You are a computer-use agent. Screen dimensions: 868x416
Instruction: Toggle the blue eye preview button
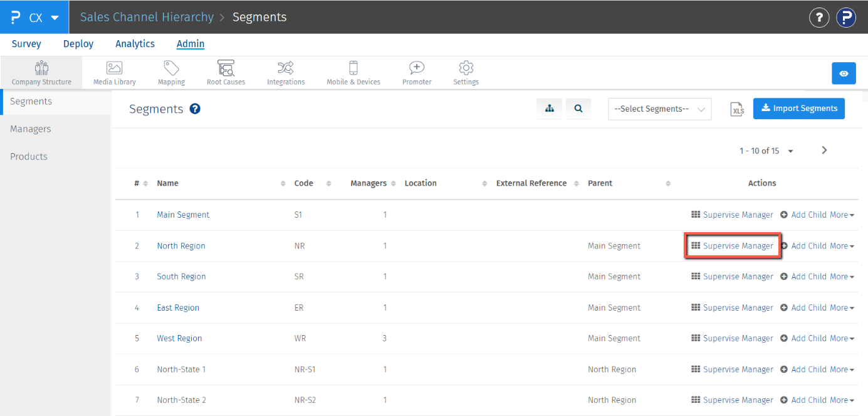(x=844, y=73)
